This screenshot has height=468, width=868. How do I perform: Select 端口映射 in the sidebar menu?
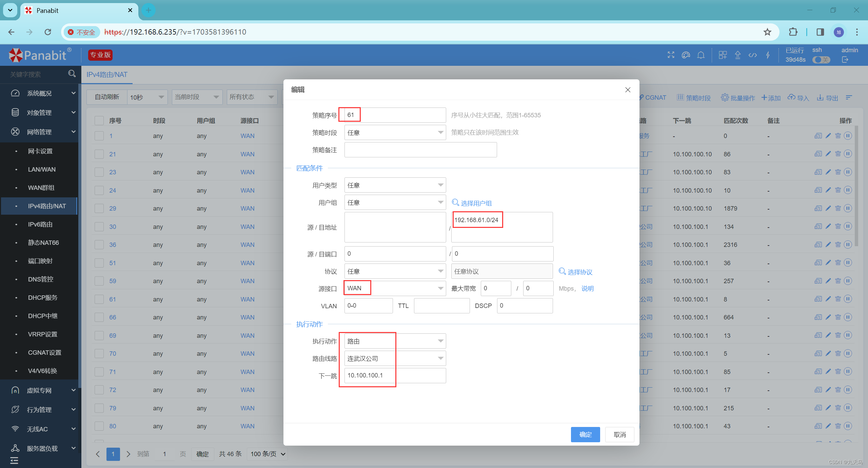(x=40, y=261)
